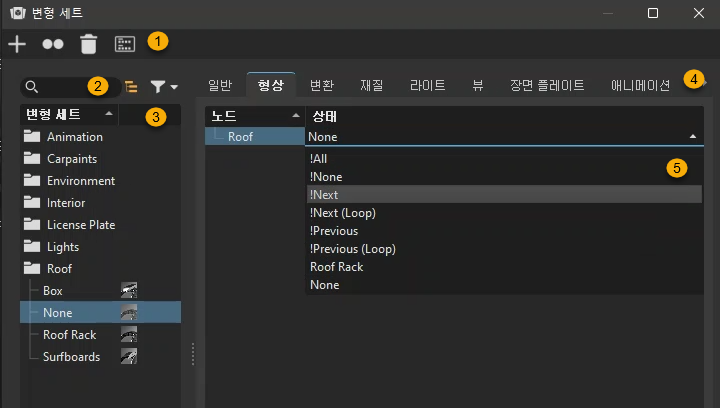This screenshot has width=720, height=408.
Task: Click the Surfboards preview thumbnail
Action: 129,357
